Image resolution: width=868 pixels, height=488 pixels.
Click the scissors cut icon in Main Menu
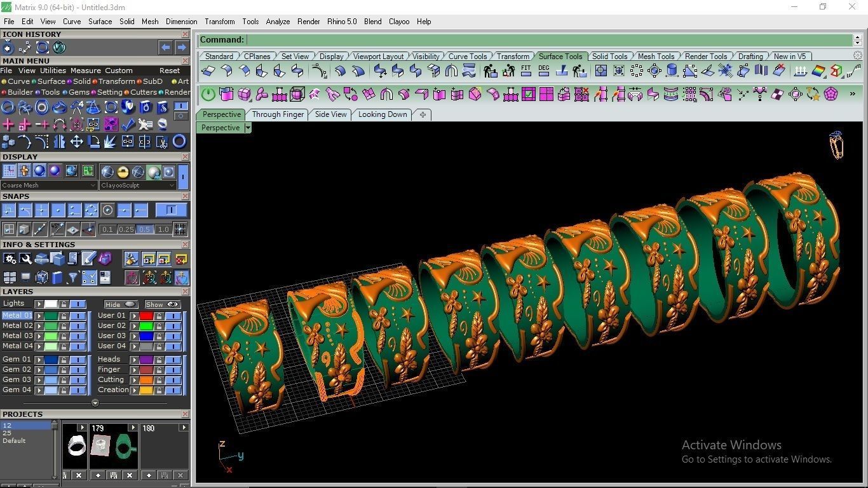(x=162, y=141)
